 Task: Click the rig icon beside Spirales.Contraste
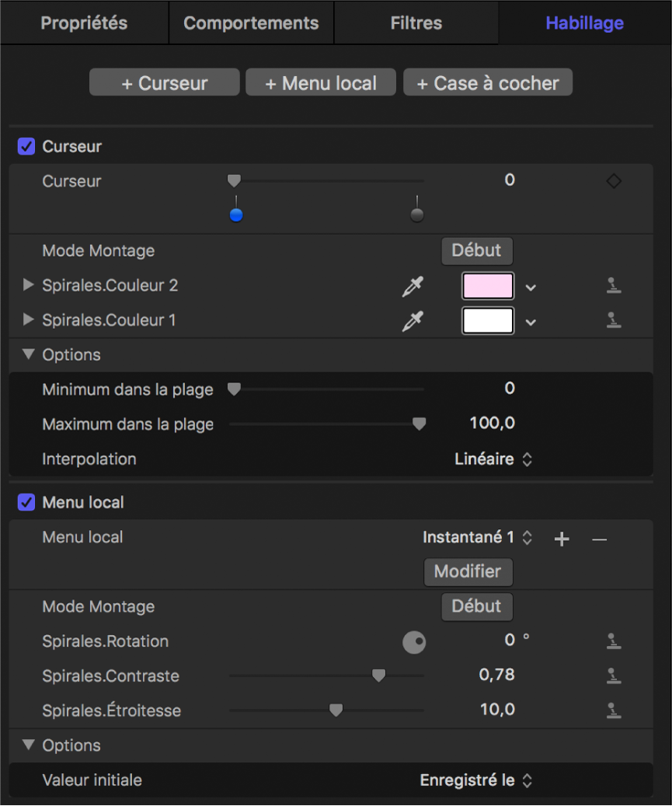pos(614,675)
